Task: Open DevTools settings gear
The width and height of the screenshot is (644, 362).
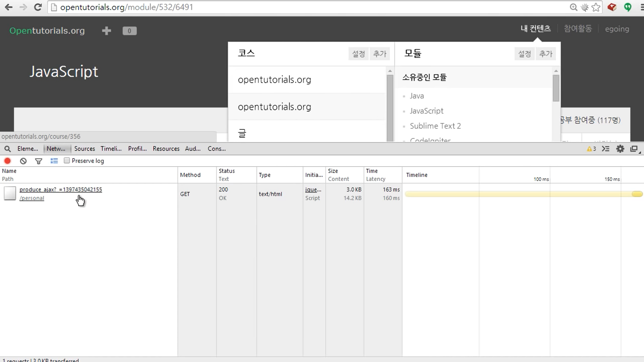Action: point(620,149)
